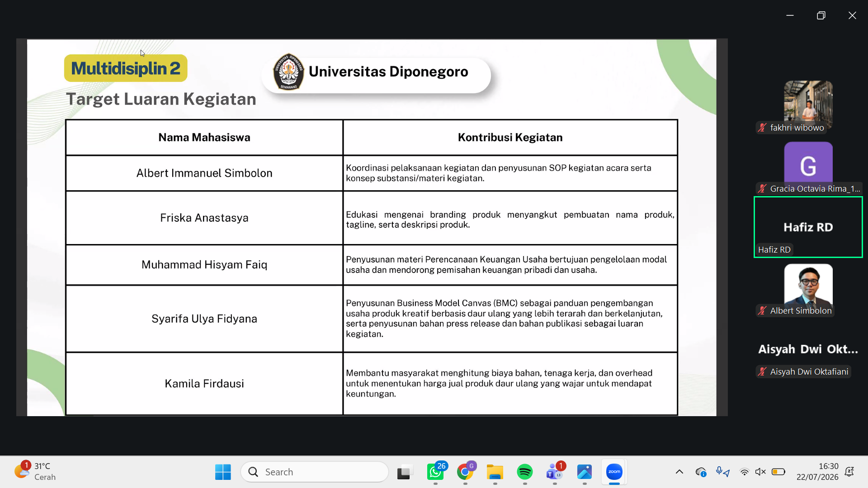Click the Albert Simbolon name label
The width and height of the screenshot is (868, 488).
(801, 311)
